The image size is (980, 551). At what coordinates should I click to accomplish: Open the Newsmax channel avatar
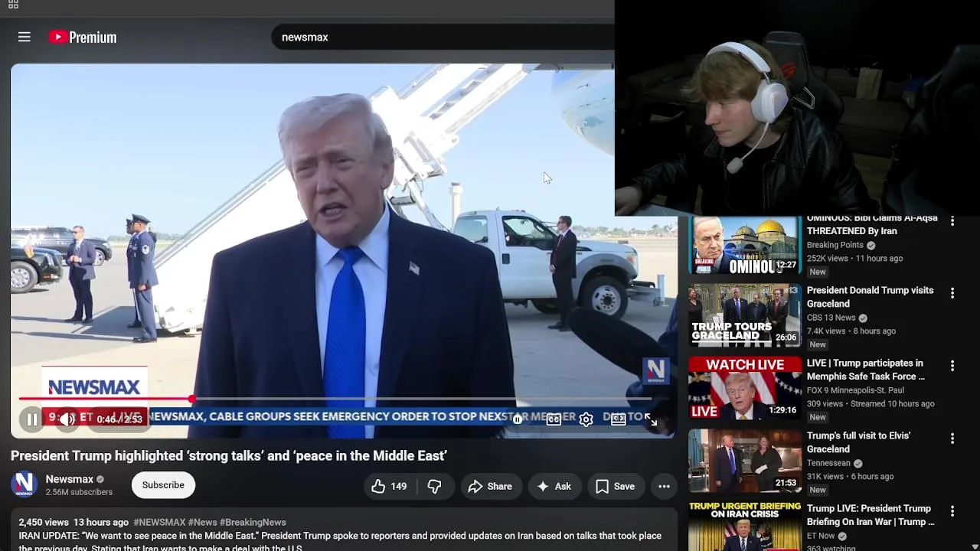24,484
